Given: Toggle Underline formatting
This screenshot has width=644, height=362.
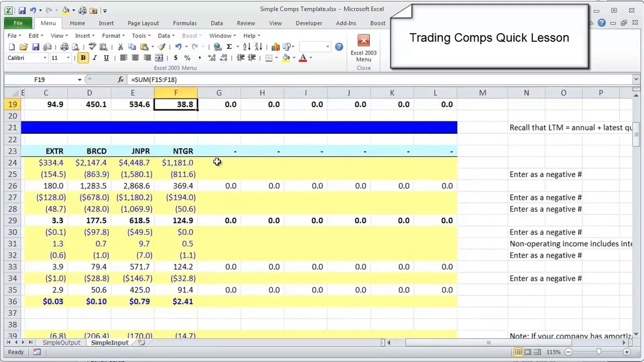Looking at the screenshot, I should pyautogui.click(x=106, y=58).
